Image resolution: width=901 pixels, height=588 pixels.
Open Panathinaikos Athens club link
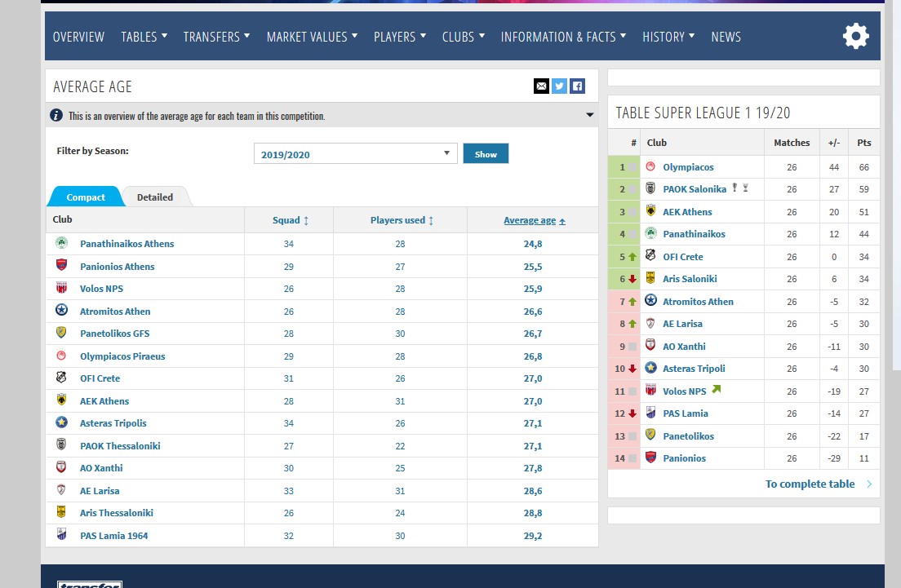[127, 244]
